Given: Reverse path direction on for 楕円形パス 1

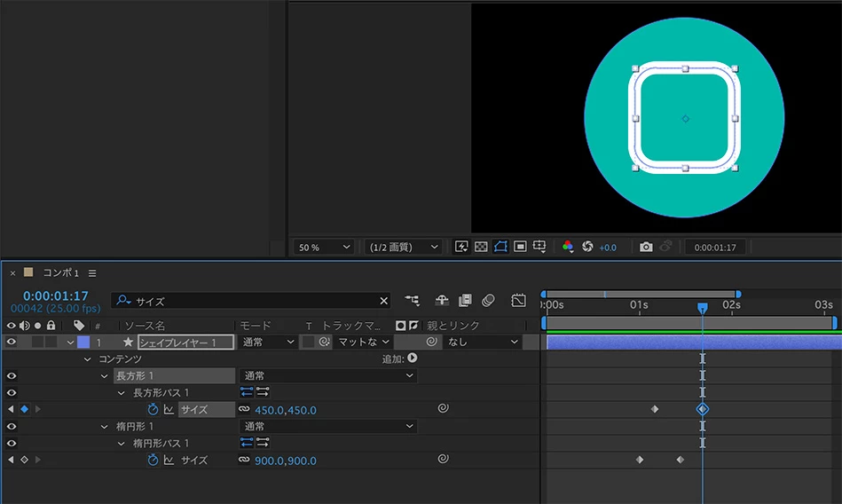Looking at the screenshot, I should 247,442.
